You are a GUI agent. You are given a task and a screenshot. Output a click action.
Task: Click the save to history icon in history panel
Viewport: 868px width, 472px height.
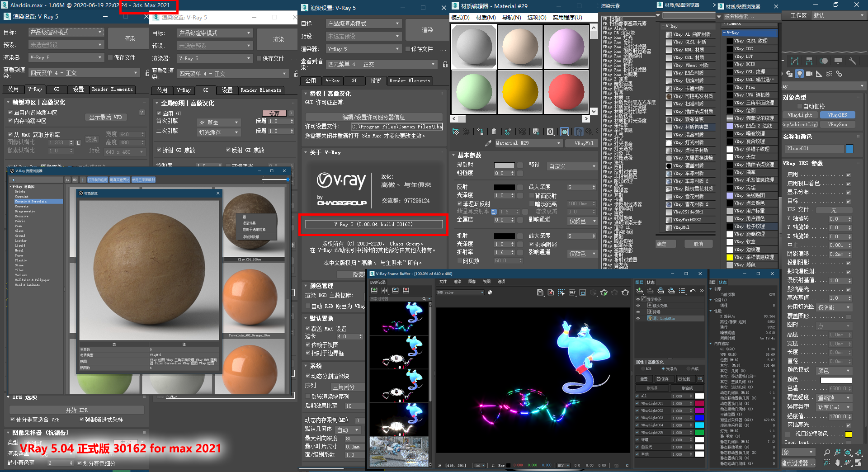[374, 290]
